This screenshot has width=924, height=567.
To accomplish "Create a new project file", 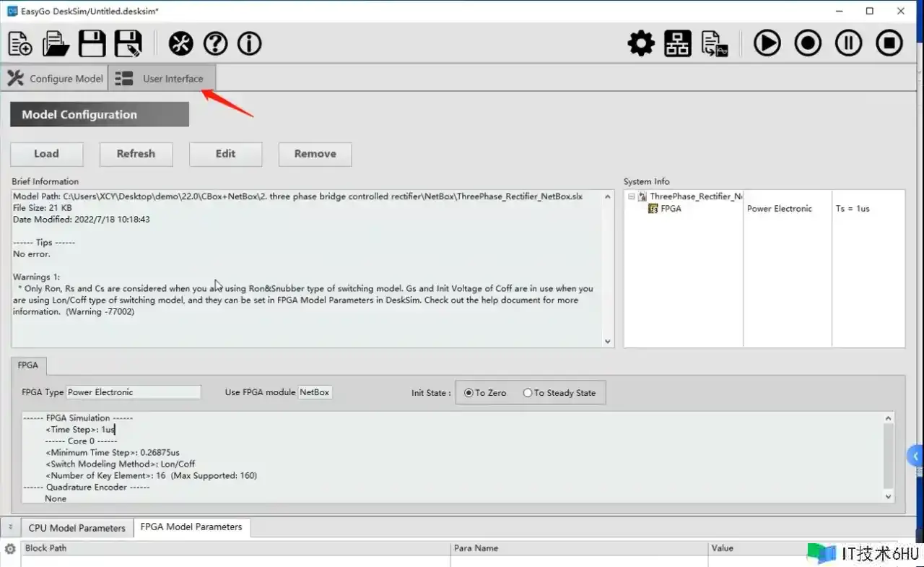I will [x=20, y=44].
